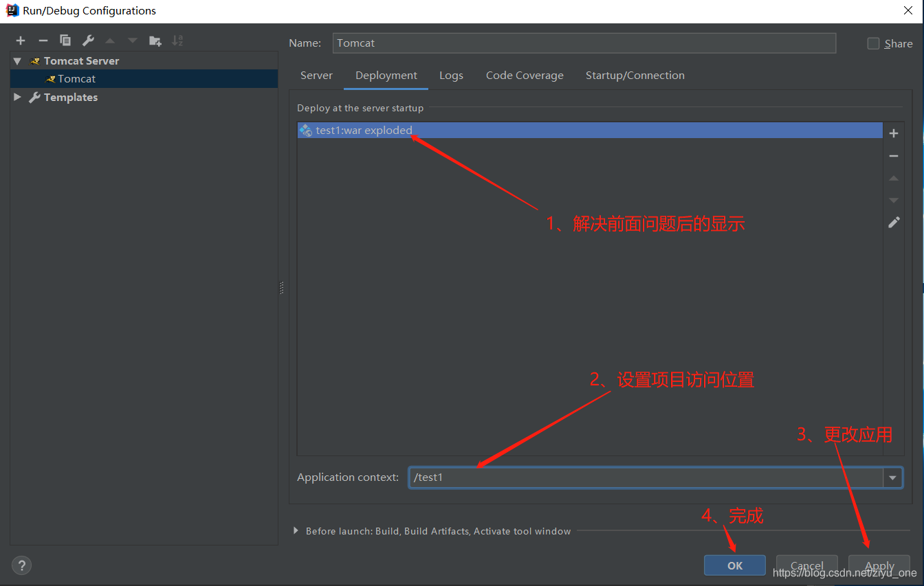Click the Name field containing Tomcat
The width and height of the screenshot is (924, 586).
tap(584, 43)
